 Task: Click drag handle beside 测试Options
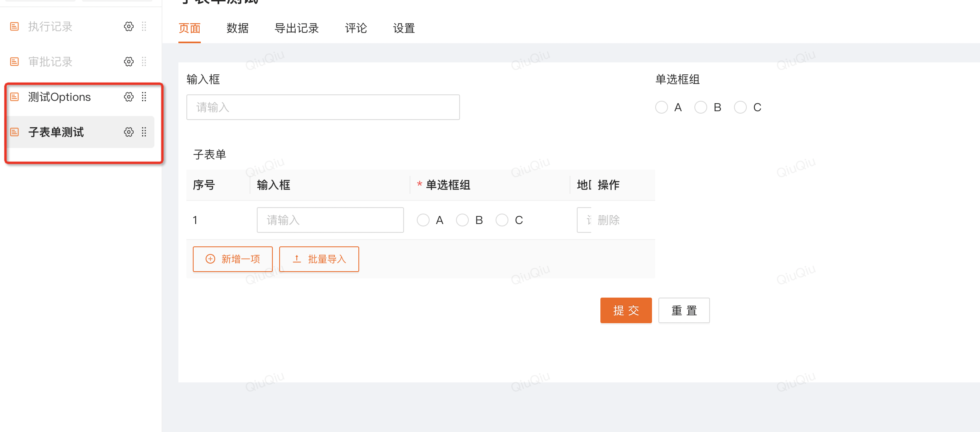click(x=144, y=97)
